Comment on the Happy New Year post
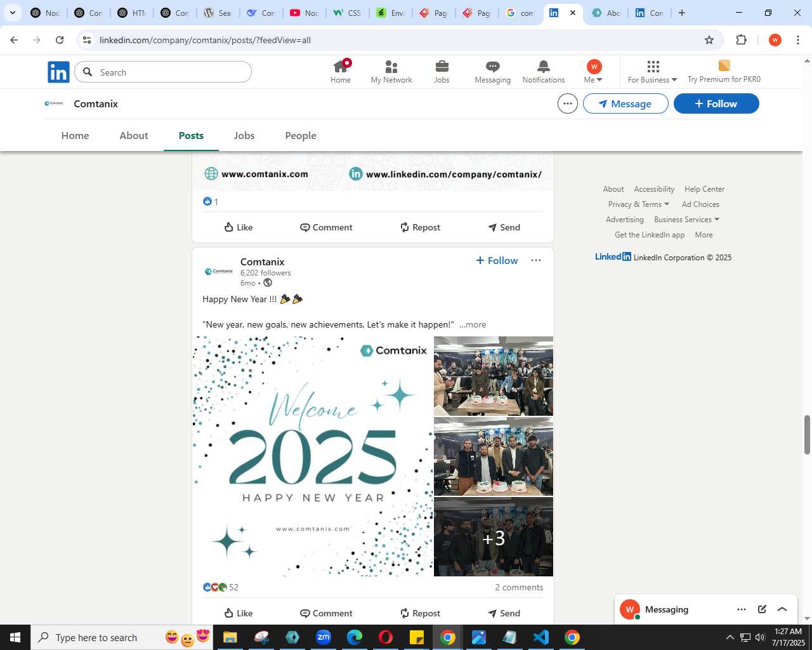Image resolution: width=812 pixels, height=650 pixels. 326,613
